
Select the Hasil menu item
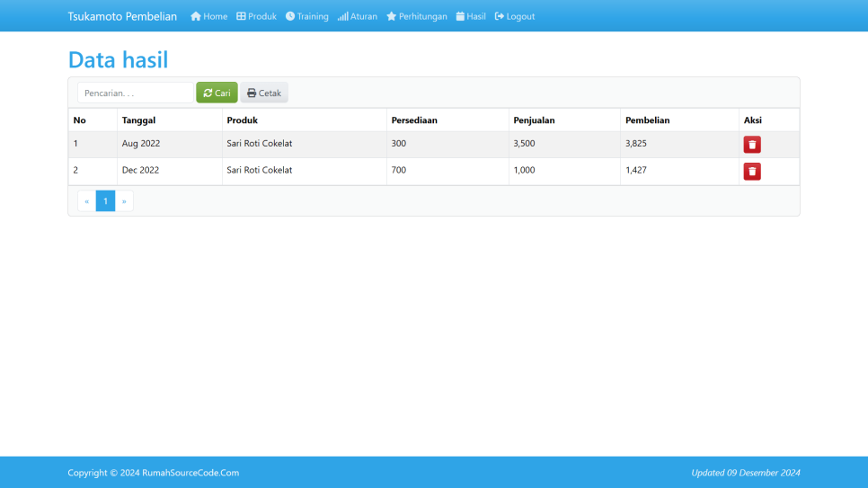tap(471, 16)
